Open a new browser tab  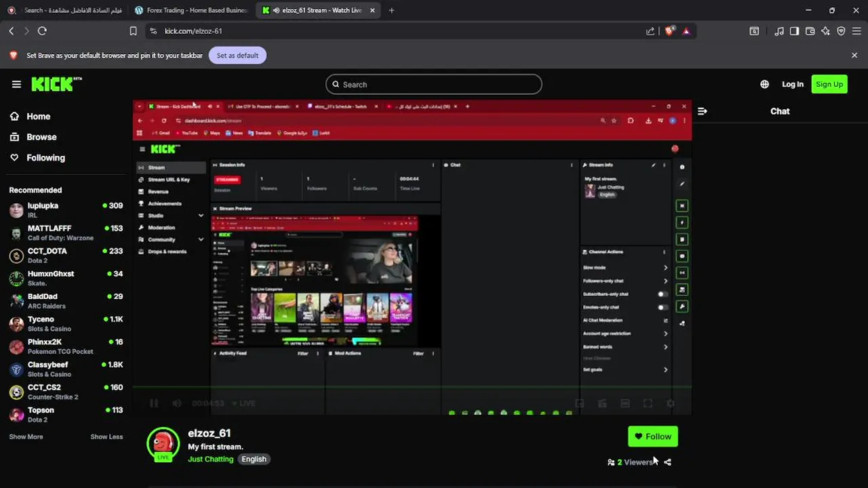tap(391, 10)
